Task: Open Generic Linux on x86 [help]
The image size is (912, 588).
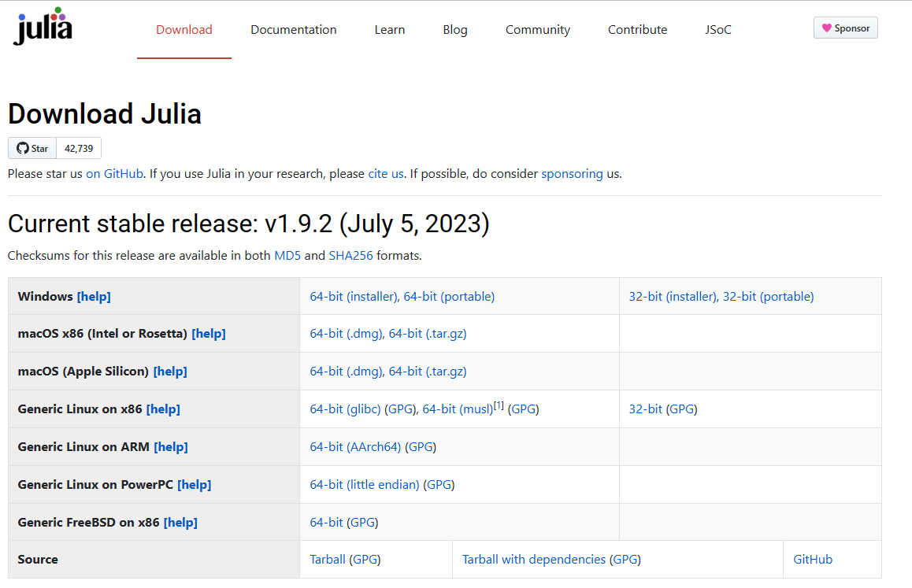Action: pyautogui.click(x=163, y=409)
